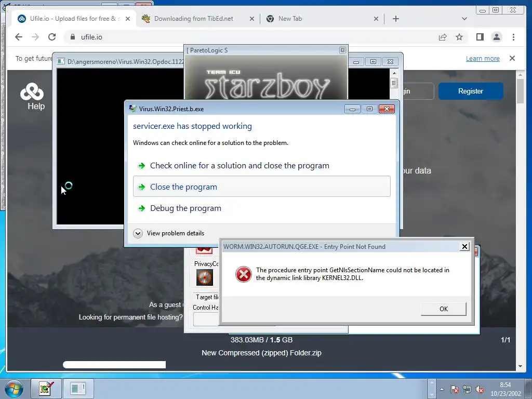Click the padlock site info icon

pyautogui.click(x=73, y=37)
